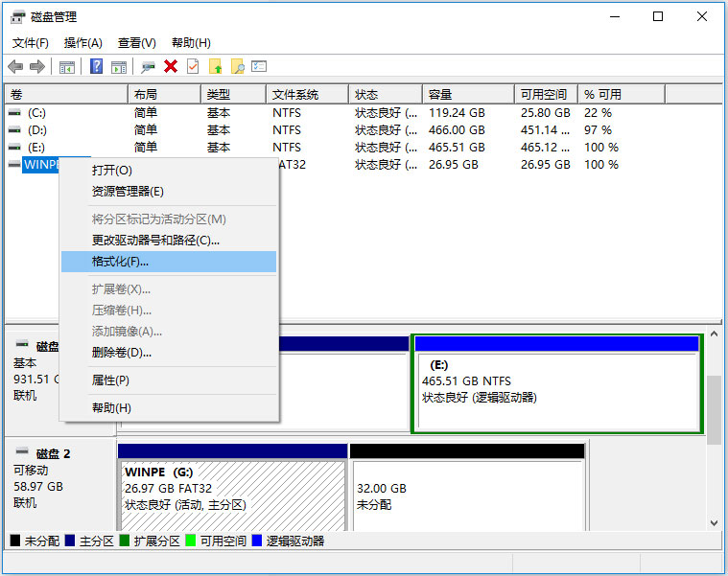Click the 466.00 GB capacity cell
The image size is (728, 576).
point(457,129)
